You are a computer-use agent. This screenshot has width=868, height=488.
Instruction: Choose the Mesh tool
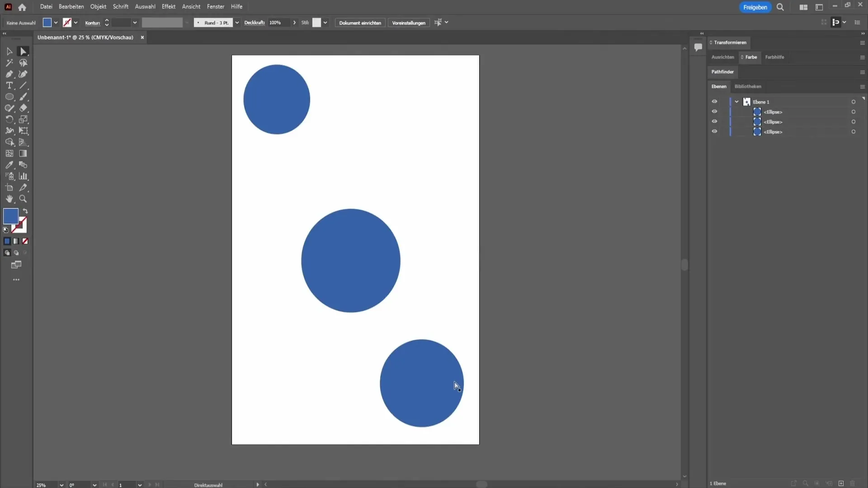click(9, 153)
